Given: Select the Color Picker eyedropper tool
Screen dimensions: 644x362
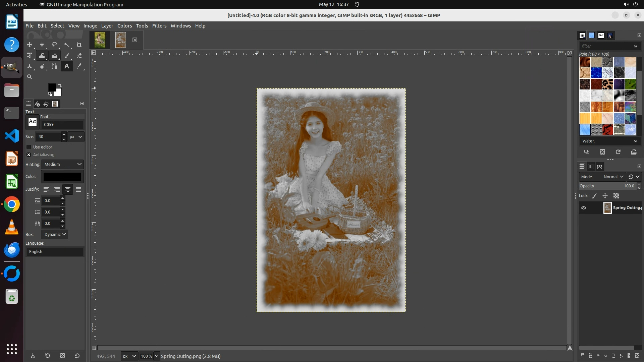Looking at the screenshot, I should point(79,66).
